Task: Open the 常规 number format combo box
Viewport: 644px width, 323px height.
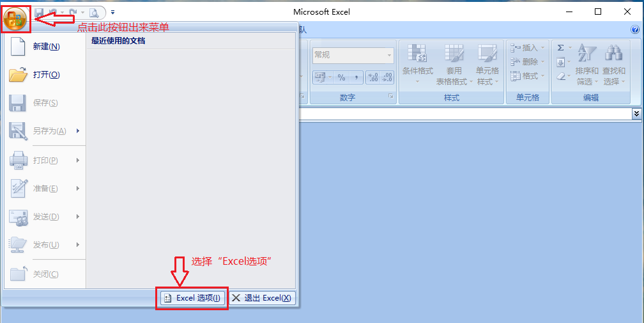Action: (x=353, y=55)
